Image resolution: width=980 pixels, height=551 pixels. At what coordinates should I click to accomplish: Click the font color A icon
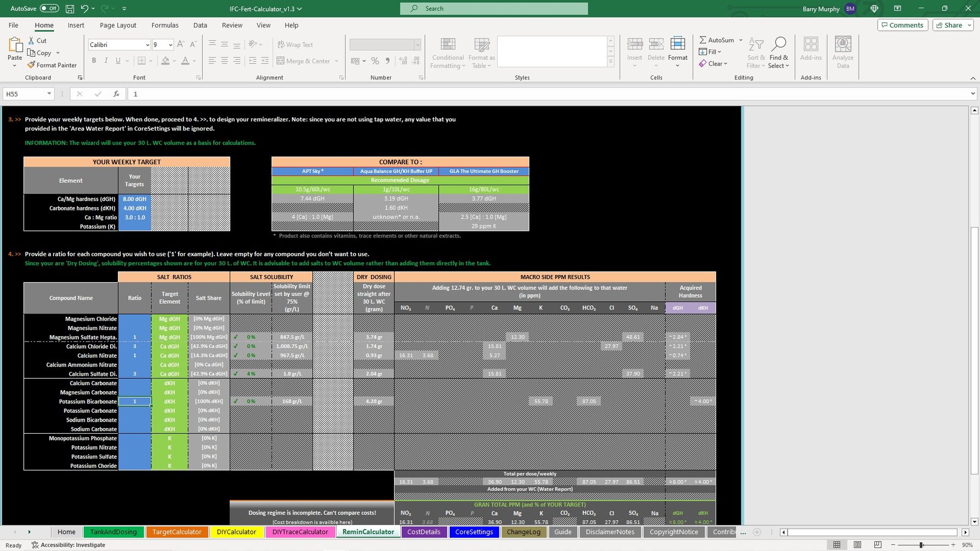[x=185, y=61]
